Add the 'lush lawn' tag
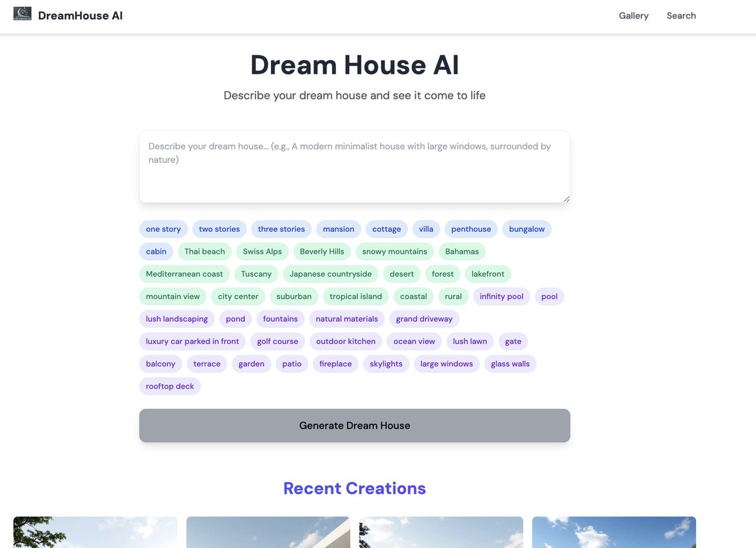Screen dimensions: 756x548 (470, 341)
